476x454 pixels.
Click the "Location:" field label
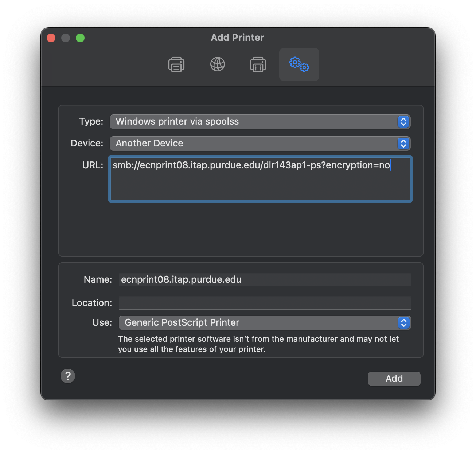click(92, 303)
